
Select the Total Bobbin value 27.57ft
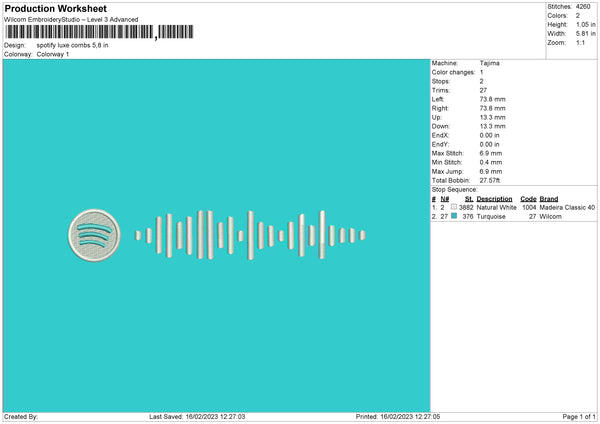(x=490, y=180)
